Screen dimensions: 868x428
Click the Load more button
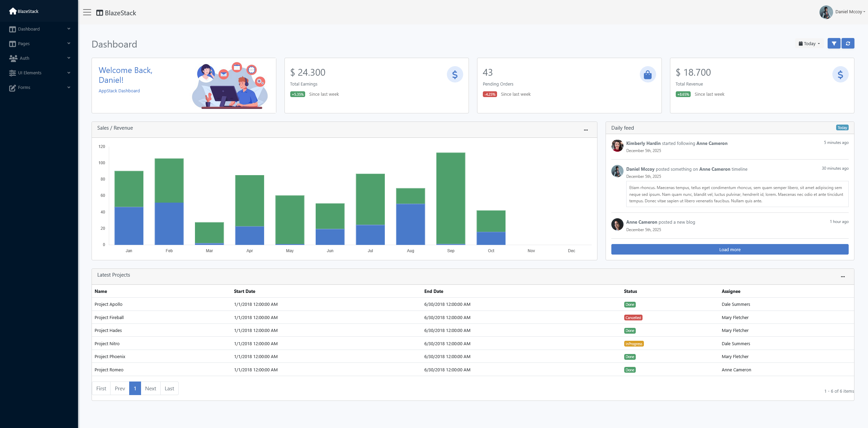tap(730, 249)
